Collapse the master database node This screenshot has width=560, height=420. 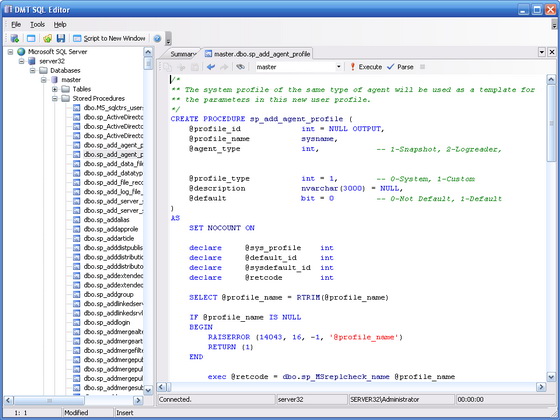pyautogui.click(x=44, y=80)
